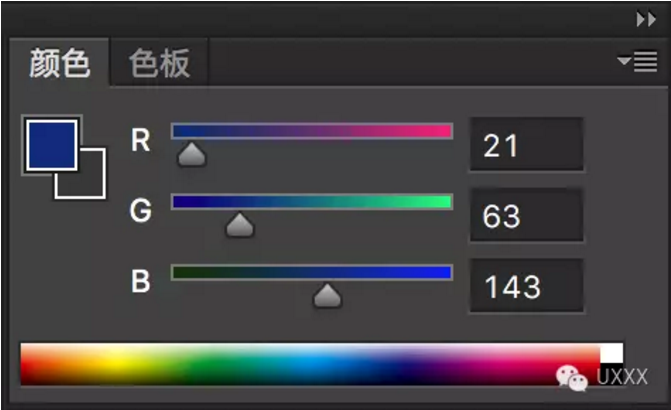The image size is (671, 410).
Task: Pick white from the swatch at the ramp's end
Action: tap(611, 353)
